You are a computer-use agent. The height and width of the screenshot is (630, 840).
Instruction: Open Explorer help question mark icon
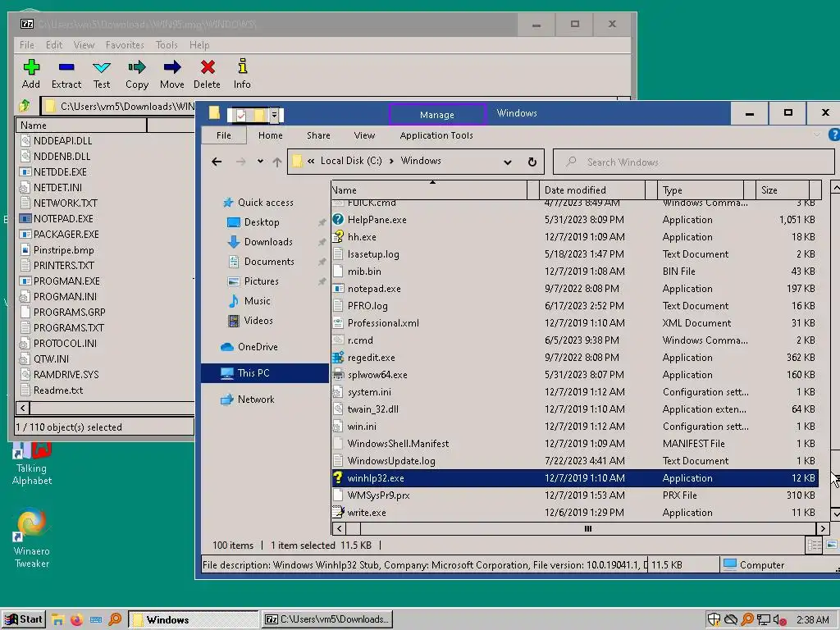point(833,135)
